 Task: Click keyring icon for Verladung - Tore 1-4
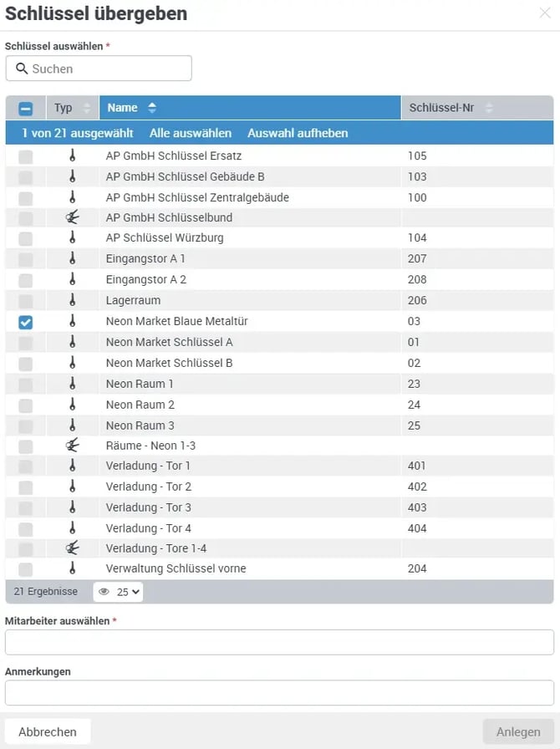click(72, 548)
